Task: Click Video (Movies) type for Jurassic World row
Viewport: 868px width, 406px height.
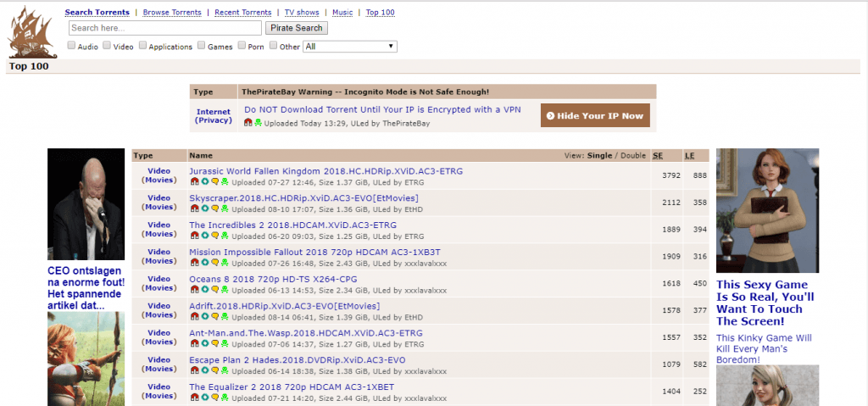Action: coord(159,175)
